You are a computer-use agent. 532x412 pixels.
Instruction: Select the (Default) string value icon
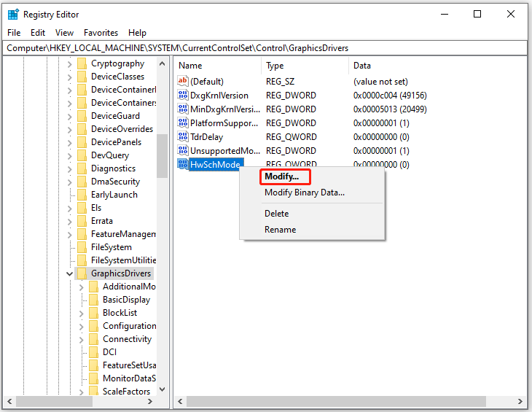[x=184, y=82]
